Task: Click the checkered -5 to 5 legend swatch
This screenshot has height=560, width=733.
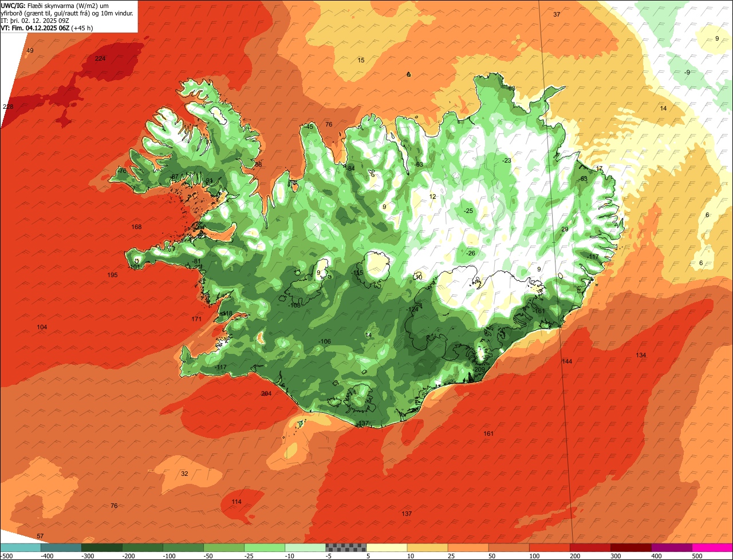Action: click(346, 547)
